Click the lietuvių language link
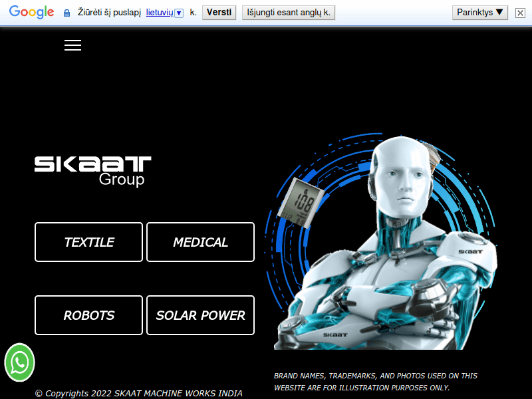 [159, 13]
